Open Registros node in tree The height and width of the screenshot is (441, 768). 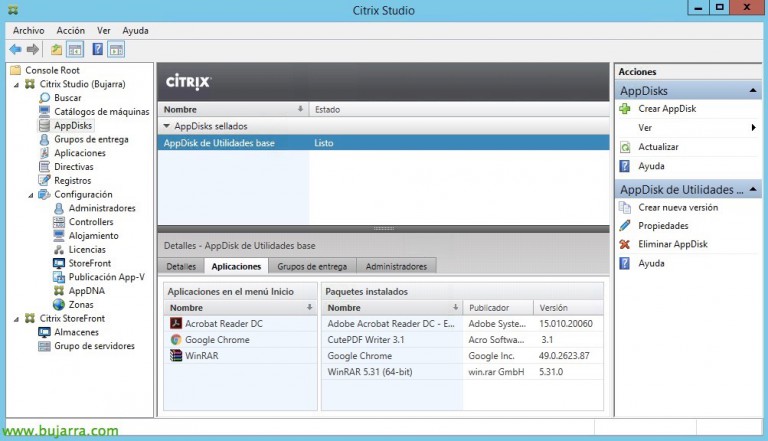(x=72, y=180)
